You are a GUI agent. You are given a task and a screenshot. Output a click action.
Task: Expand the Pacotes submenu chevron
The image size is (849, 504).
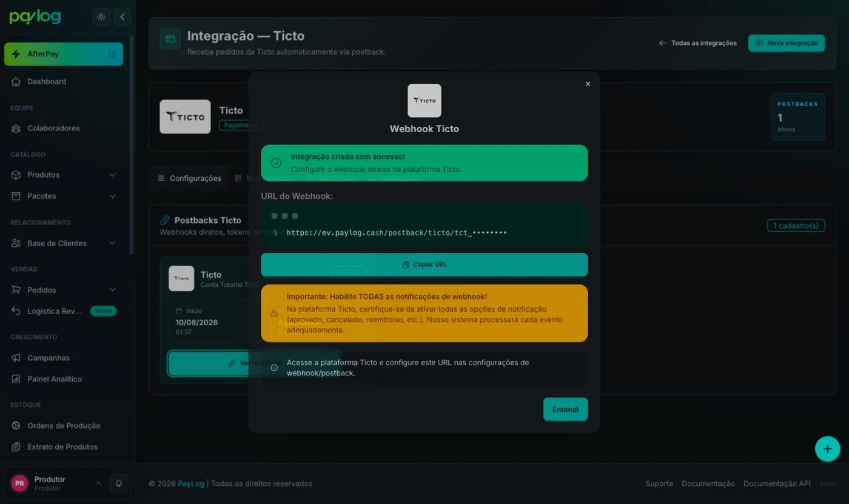(x=112, y=196)
